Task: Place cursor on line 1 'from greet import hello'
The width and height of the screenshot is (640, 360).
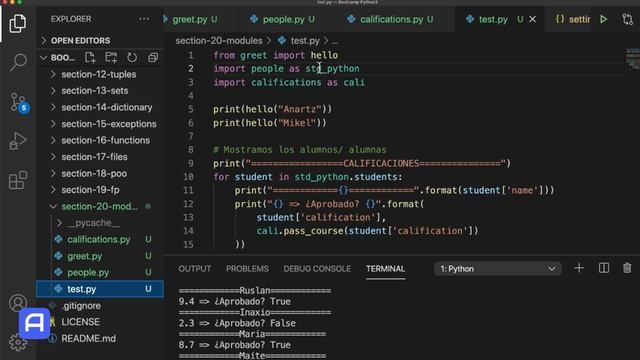Action: click(276, 55)
